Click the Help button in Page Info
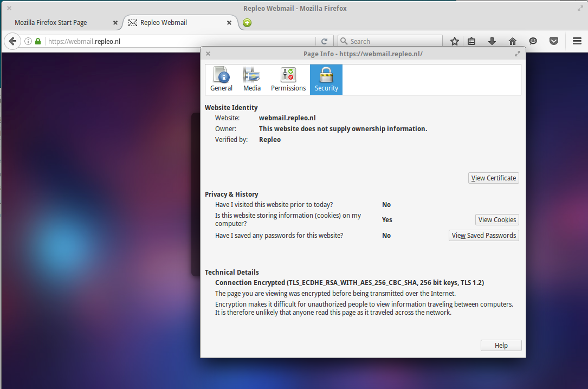588x389 pixels. 501,345
